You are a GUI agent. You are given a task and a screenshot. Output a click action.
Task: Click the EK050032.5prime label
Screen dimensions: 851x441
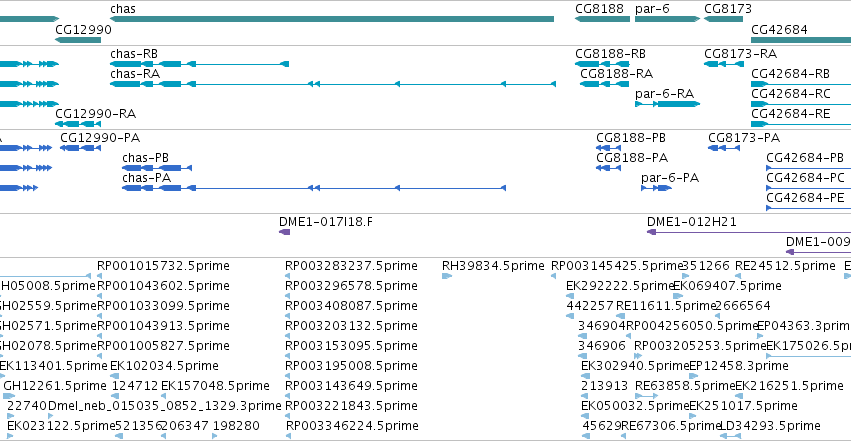tap(635, 406)
